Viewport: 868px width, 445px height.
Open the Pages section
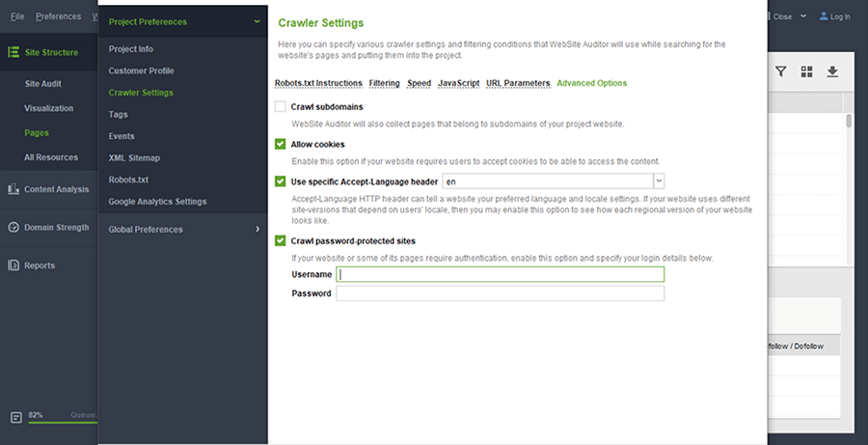37,132
